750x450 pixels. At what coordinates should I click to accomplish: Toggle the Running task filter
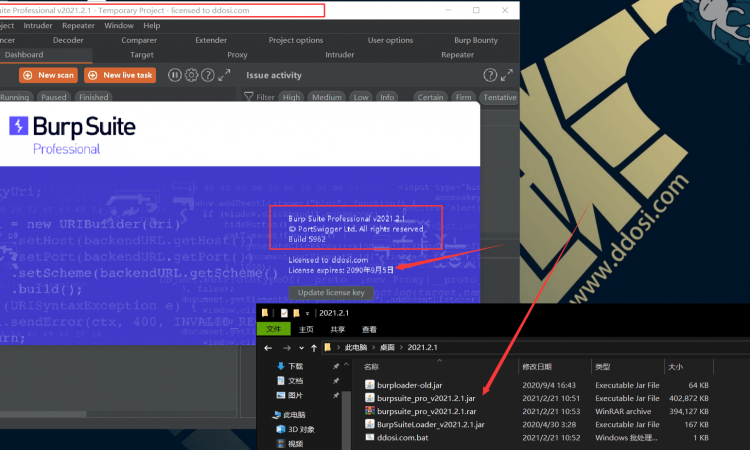[x=15, y=97]
